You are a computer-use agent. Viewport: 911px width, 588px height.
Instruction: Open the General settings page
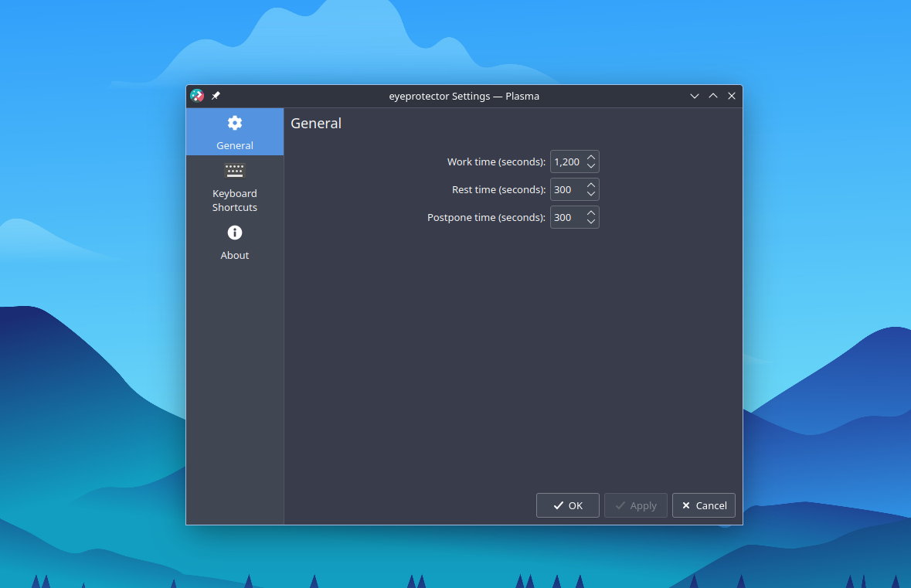click(235, 132)
